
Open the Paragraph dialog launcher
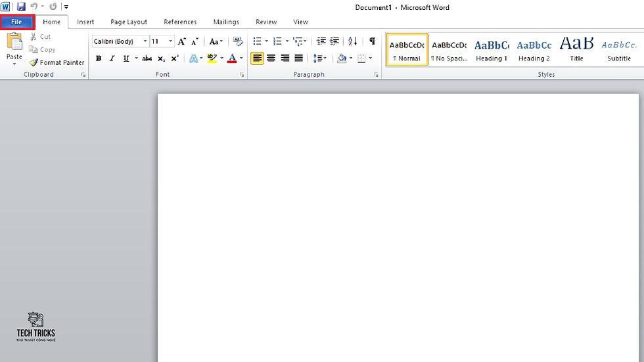[x=376, y=75]
